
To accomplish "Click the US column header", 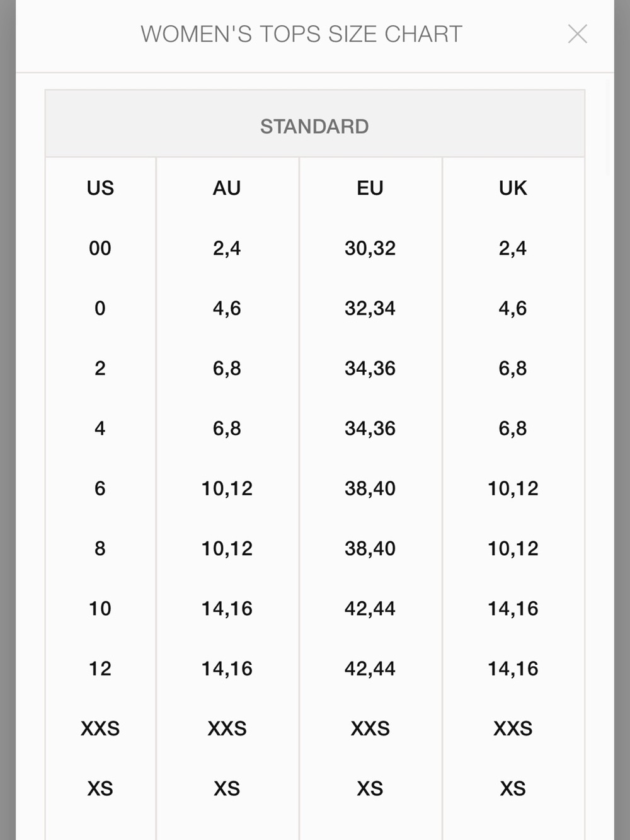I will pyautogui.click(x=100, y=188).
